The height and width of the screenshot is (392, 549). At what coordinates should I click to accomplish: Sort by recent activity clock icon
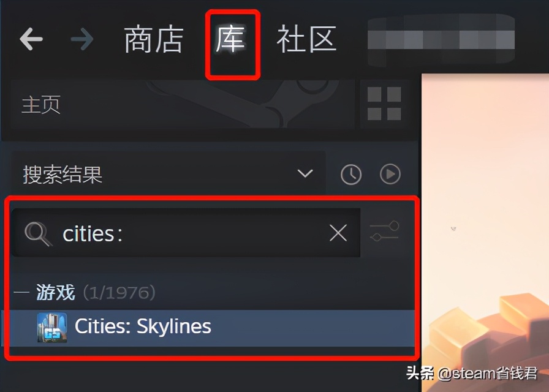351,174
